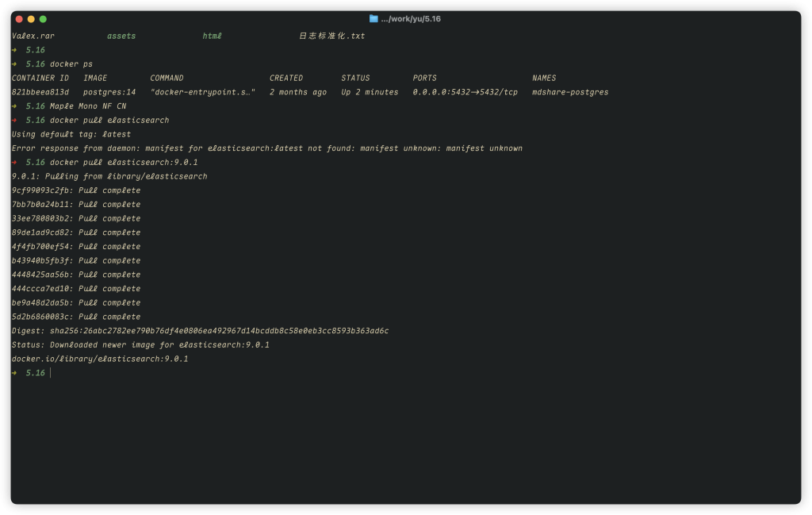Click the green arrow on Maple Mono NF CN line
812x515 pixels.
(14, 106)
